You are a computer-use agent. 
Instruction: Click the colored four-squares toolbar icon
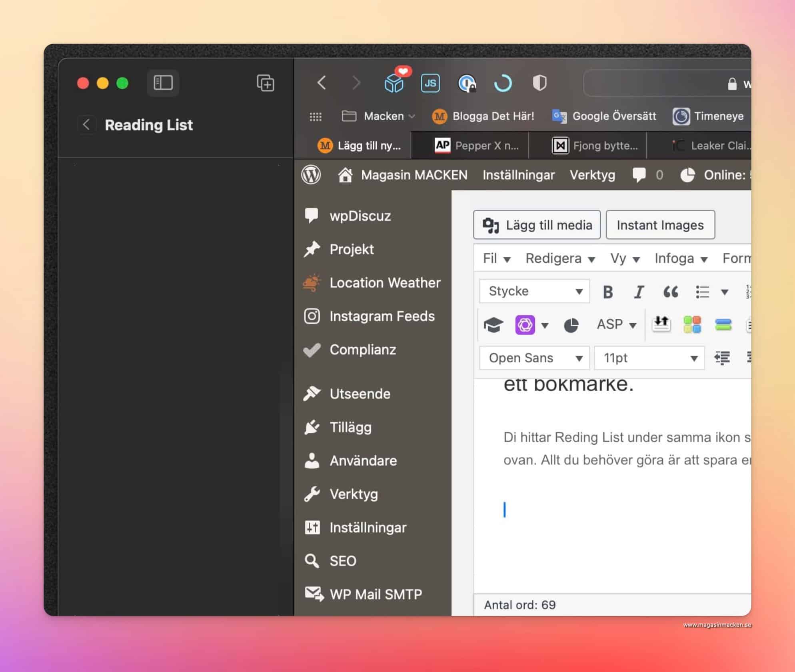coord(692,324)
